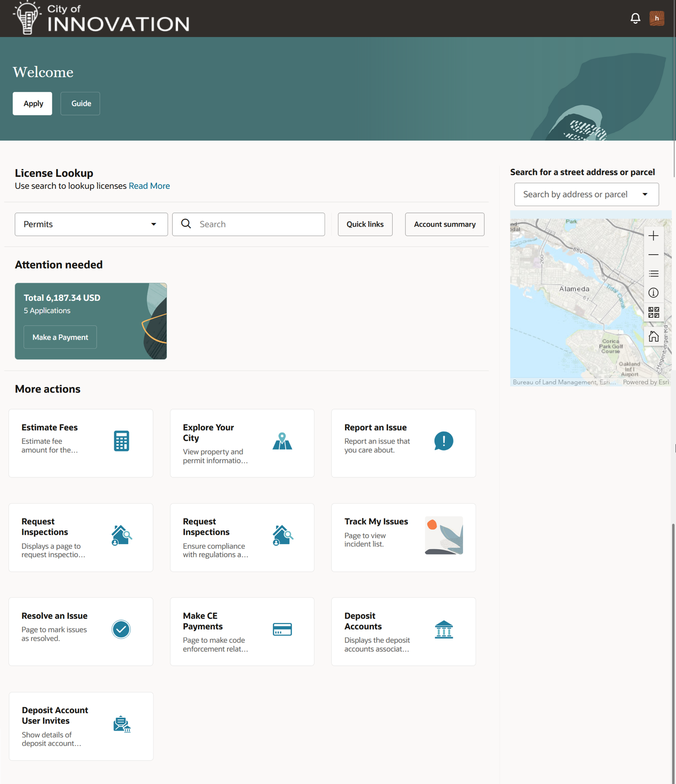Zoom in on the map
Screen dimensions: 676x784
[653, 236]
